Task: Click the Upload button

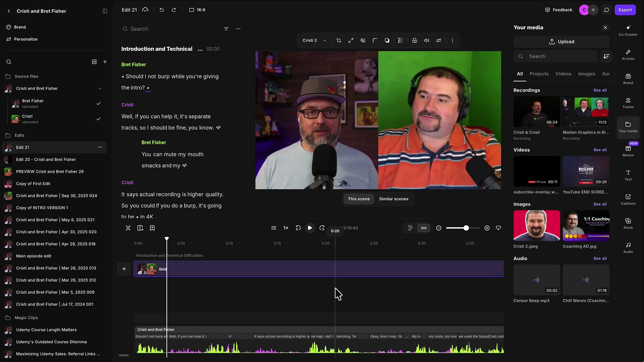Action: point(561,42)
